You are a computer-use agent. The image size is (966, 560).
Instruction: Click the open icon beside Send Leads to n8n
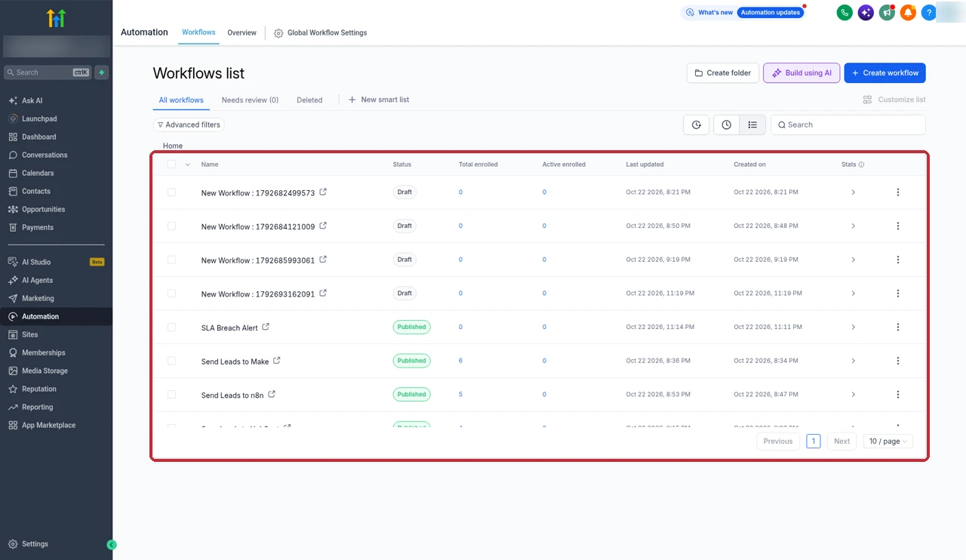point(272,394)
